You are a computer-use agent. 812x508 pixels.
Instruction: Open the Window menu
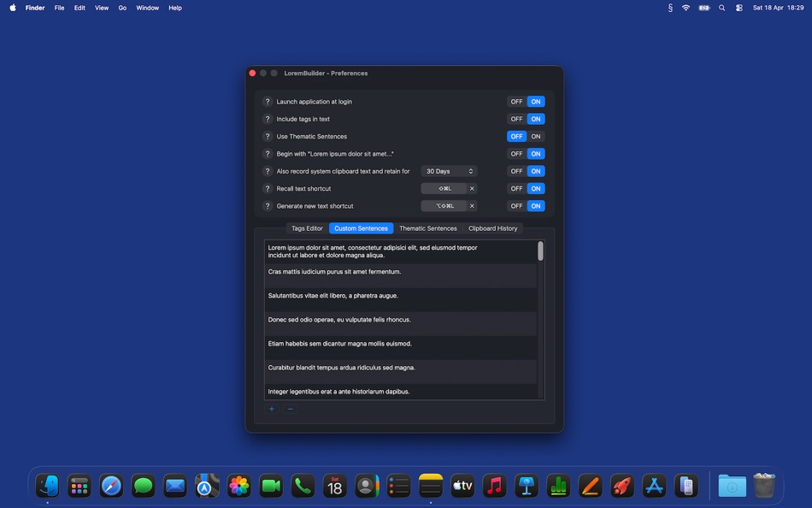click(x=148, y=8)
